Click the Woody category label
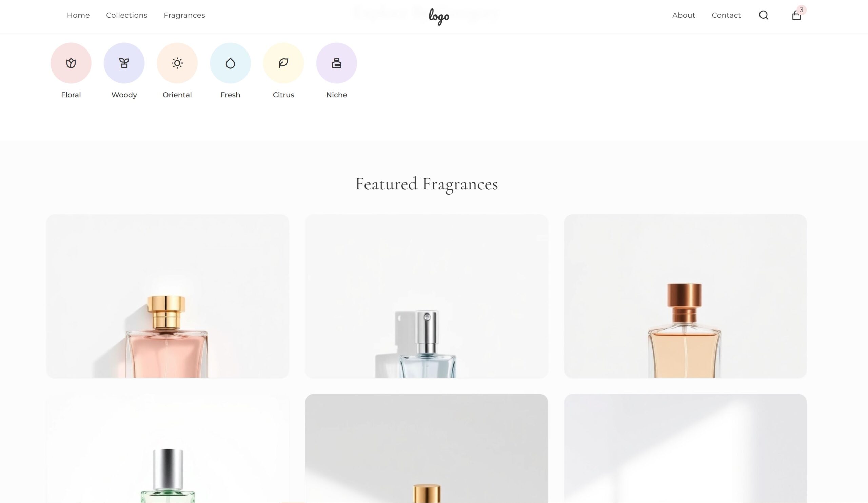 [x=124, y=95]
